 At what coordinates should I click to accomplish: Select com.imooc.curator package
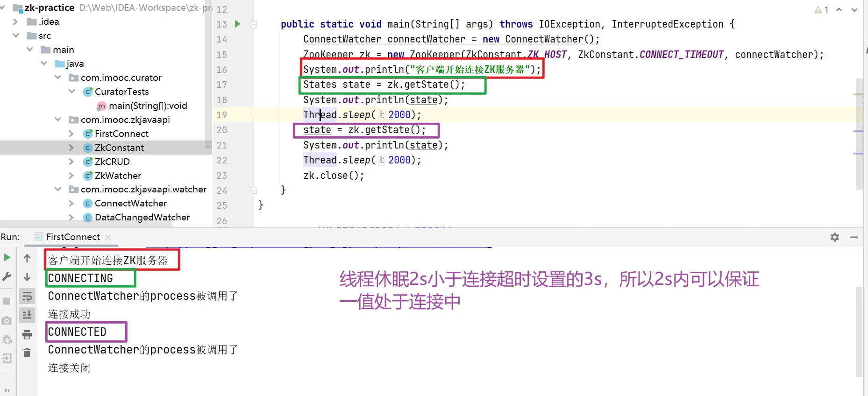121,78
